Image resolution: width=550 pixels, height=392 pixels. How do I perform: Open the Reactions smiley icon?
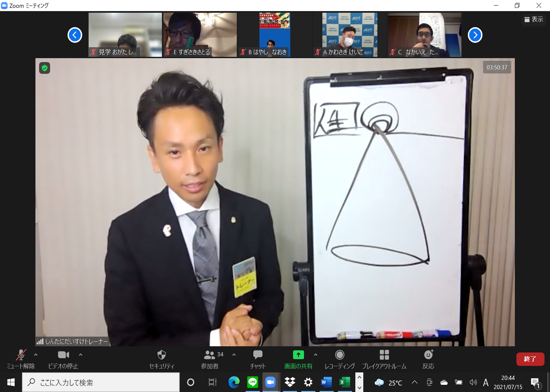428,355
